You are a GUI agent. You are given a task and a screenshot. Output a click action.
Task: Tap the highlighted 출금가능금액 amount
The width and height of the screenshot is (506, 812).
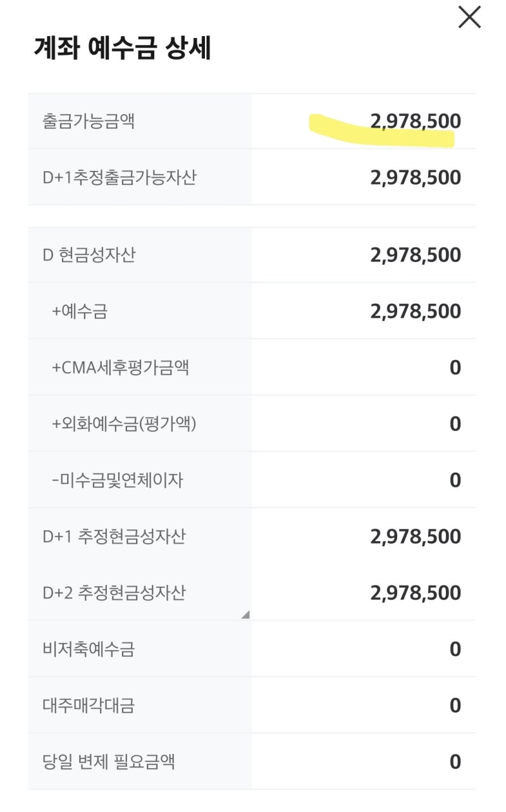tap(415, 121)
